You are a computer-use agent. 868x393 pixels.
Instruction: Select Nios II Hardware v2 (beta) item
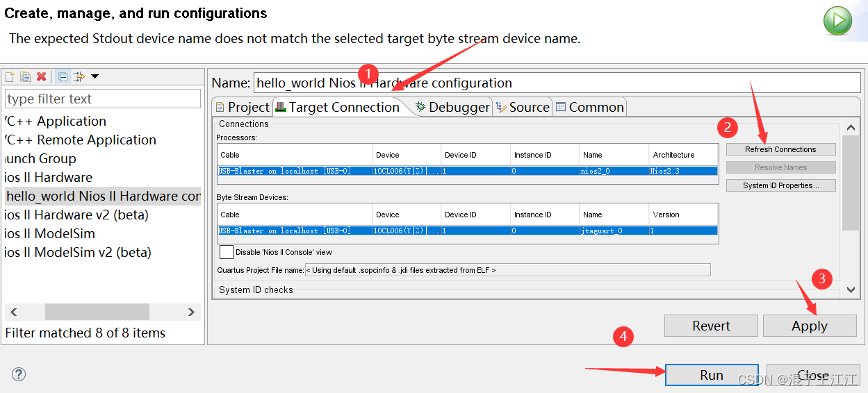tap(76, 215)
